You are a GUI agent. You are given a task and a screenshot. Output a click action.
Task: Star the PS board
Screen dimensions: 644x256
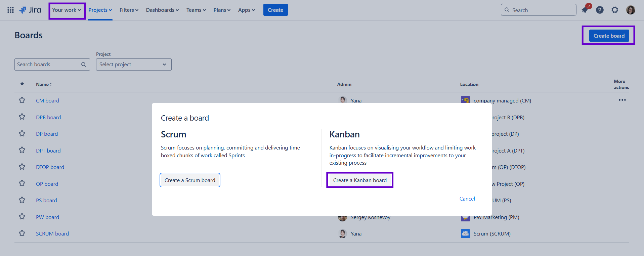coord(22,200)
